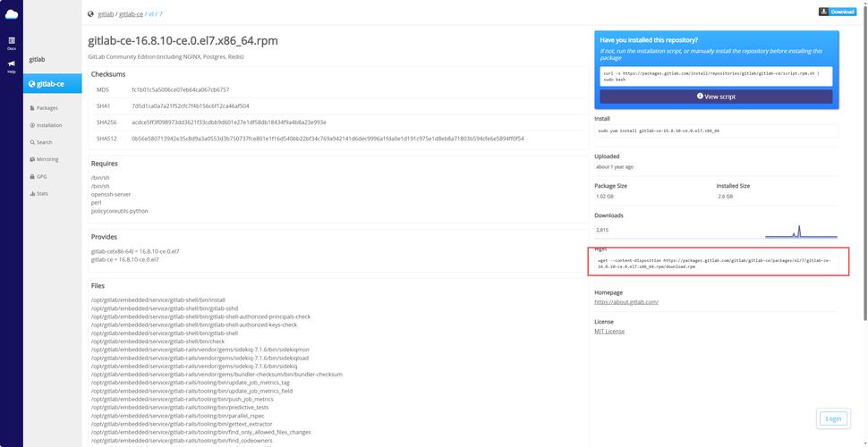This screenshot has height=447, width=868.
Task: Click the push_job_metrics file path
Action: tap(183, 399)
